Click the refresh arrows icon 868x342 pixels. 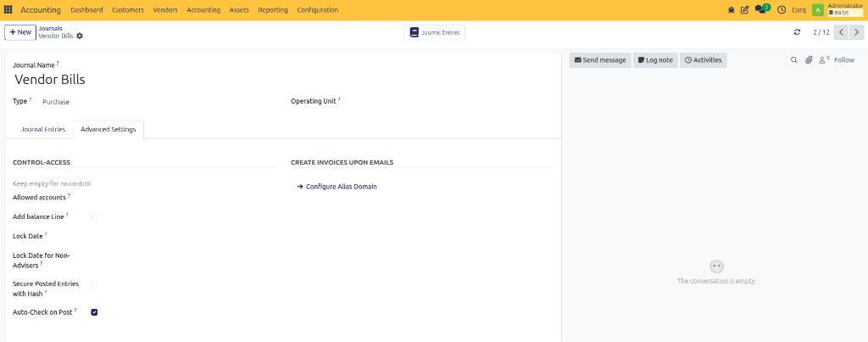pyautogui.click(x=797, y=32)
